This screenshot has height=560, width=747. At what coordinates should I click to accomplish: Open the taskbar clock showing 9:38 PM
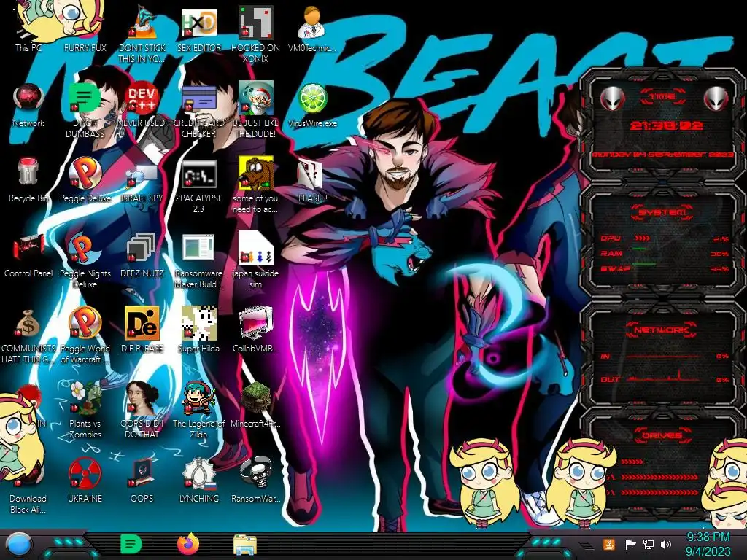coord(708,544)
